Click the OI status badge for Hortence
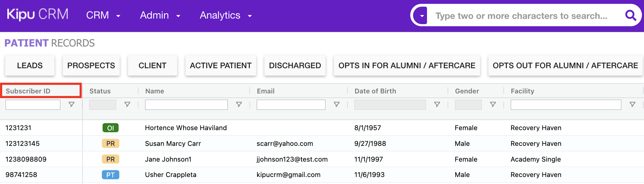This screenshot has height=184, width=644. pos(111,128)
